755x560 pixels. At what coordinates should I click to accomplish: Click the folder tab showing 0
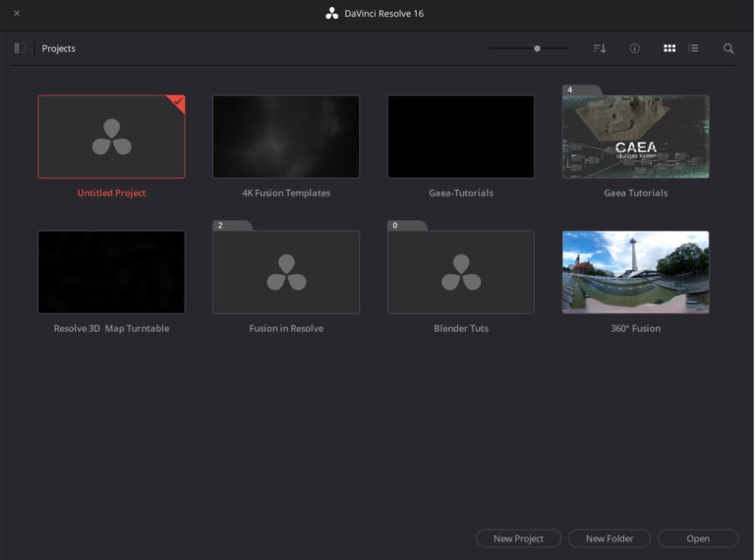pyautogui.click(x=407, y=225)
